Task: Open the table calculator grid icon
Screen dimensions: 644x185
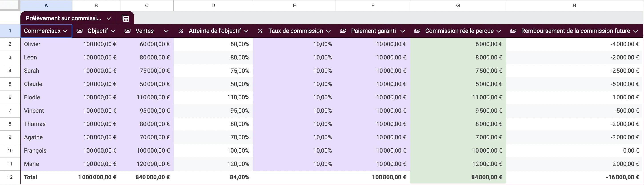Action: 125,18
